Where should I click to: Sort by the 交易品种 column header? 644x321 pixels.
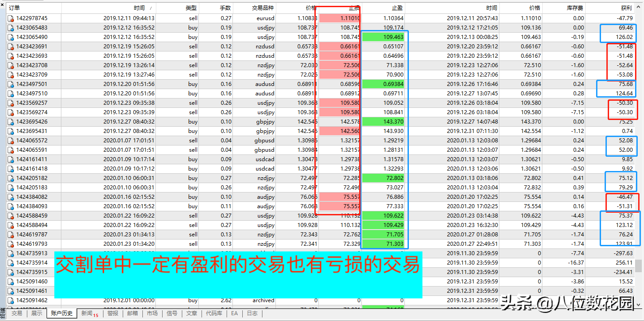point(254,8)
